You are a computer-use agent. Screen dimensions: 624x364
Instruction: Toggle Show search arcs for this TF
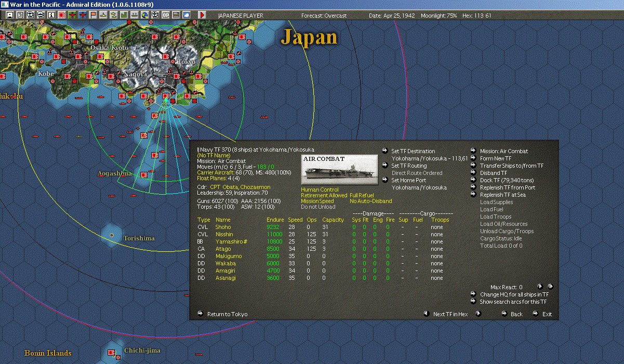click(x=513, y=302)
